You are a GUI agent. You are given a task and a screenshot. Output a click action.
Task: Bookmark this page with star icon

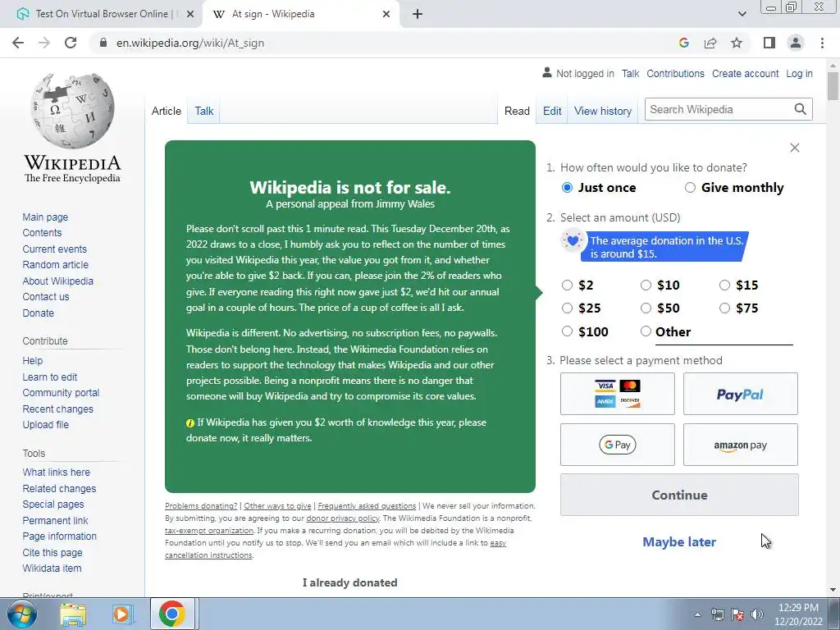click(737, 43)
